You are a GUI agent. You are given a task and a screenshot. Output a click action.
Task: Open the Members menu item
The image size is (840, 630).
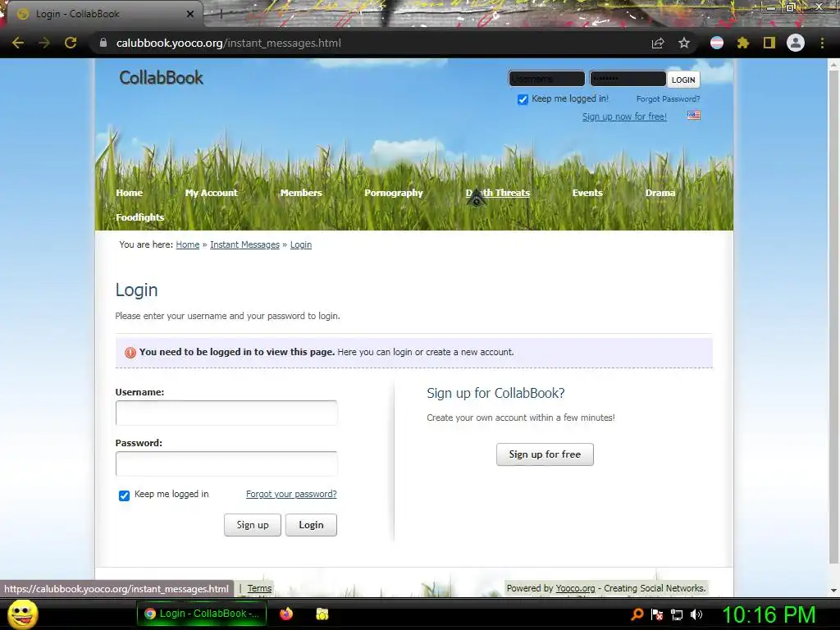[x=301, y=193]
